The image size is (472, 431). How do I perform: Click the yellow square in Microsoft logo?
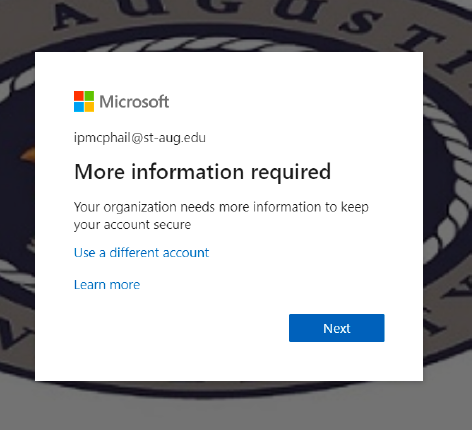89,107
